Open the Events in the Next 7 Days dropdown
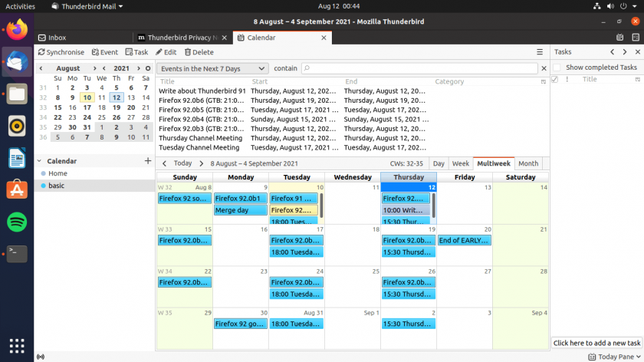644x362 pixels. (x=212, y=68)
